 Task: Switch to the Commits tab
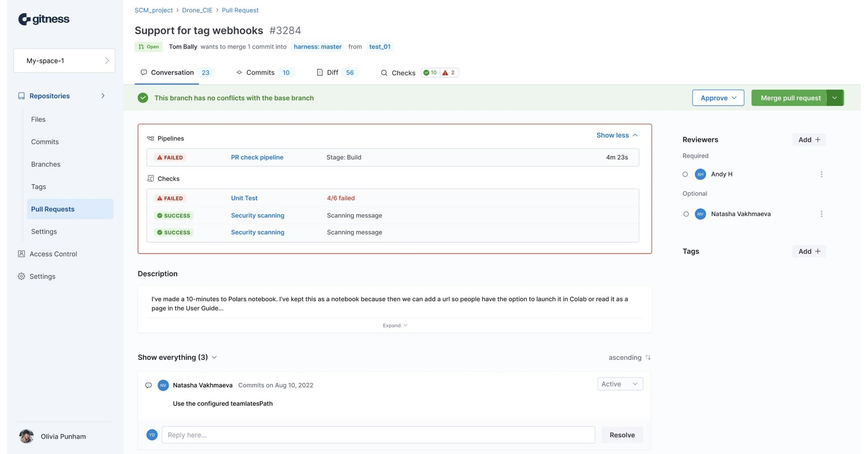[260, 73]
